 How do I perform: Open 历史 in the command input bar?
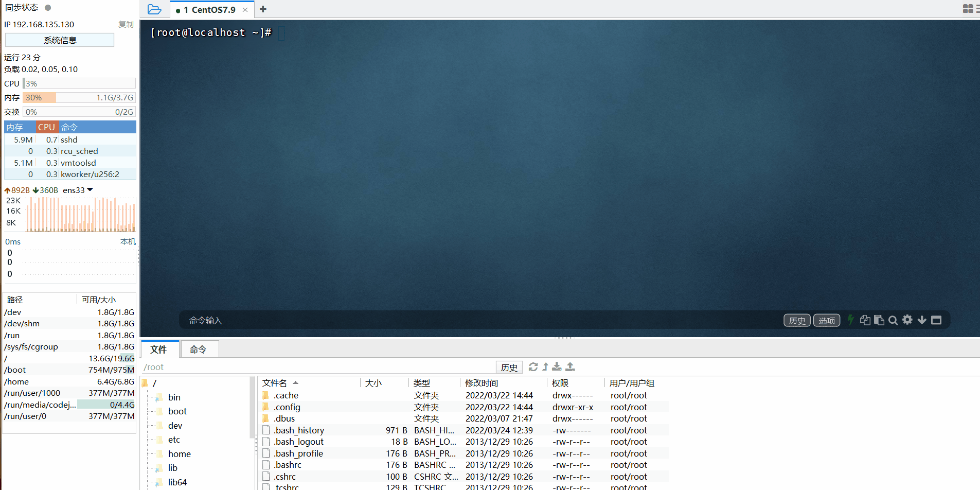[797, 320]
